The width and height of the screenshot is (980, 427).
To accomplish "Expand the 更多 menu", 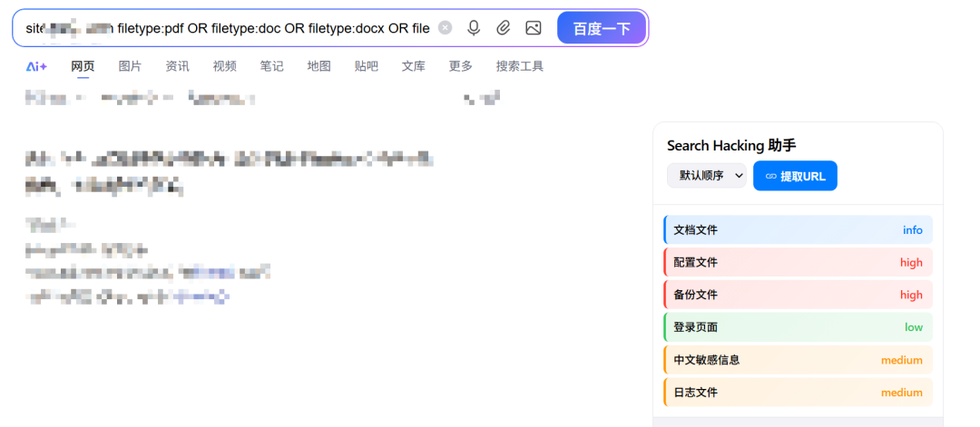I will [461, 66].
